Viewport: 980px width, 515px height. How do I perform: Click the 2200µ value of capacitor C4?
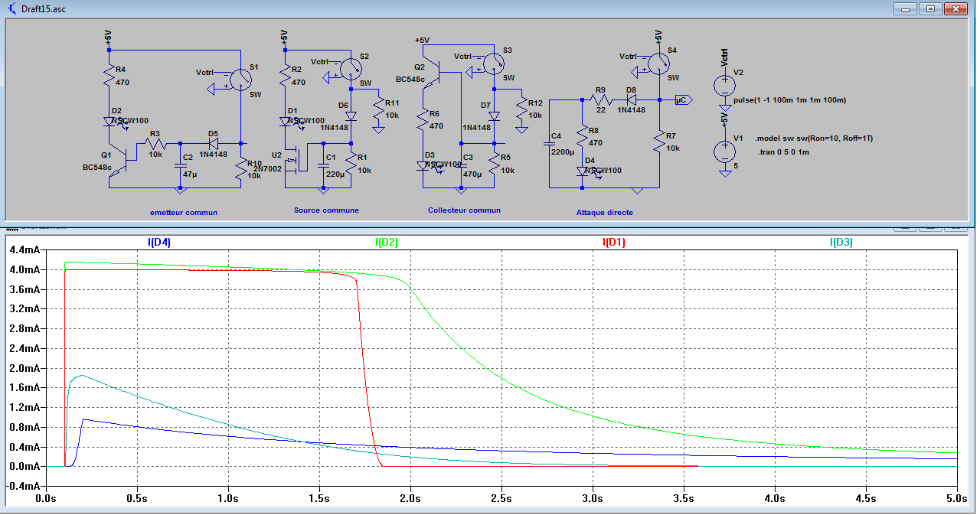[563, 152]
